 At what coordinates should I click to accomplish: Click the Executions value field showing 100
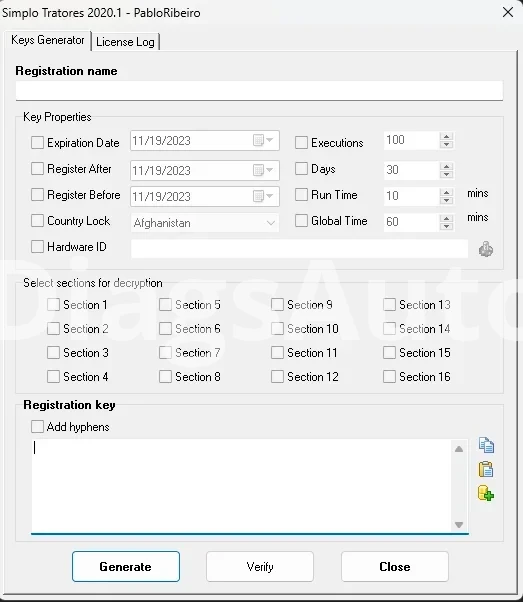tap(411, 140)
